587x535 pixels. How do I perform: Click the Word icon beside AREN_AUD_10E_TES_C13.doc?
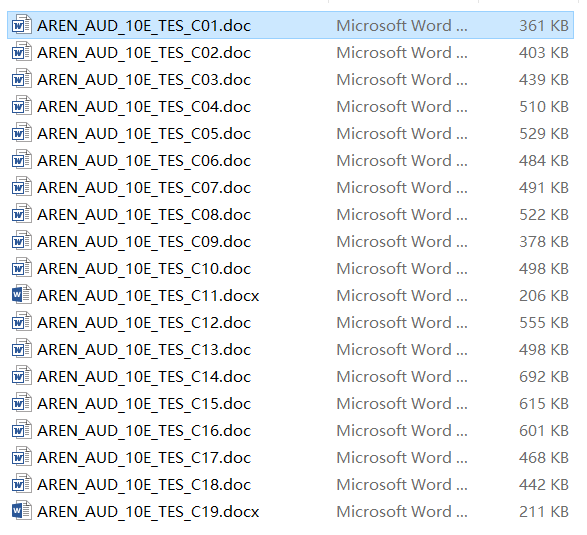[21, 349]
